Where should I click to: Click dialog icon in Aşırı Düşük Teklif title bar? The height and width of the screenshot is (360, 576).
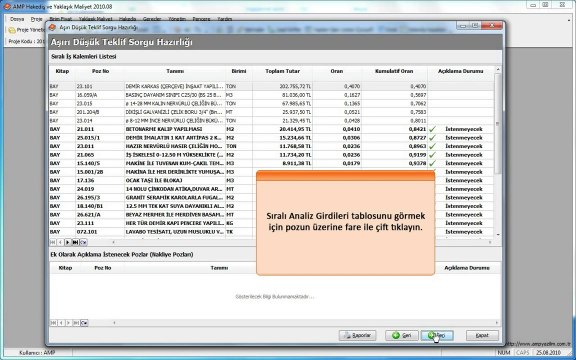pos(53,27)
